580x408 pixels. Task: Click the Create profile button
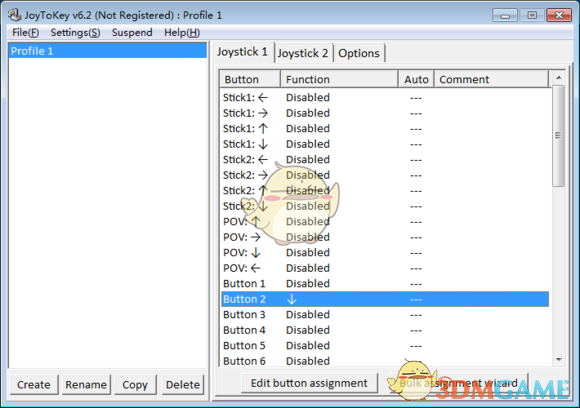coord(34,385)
